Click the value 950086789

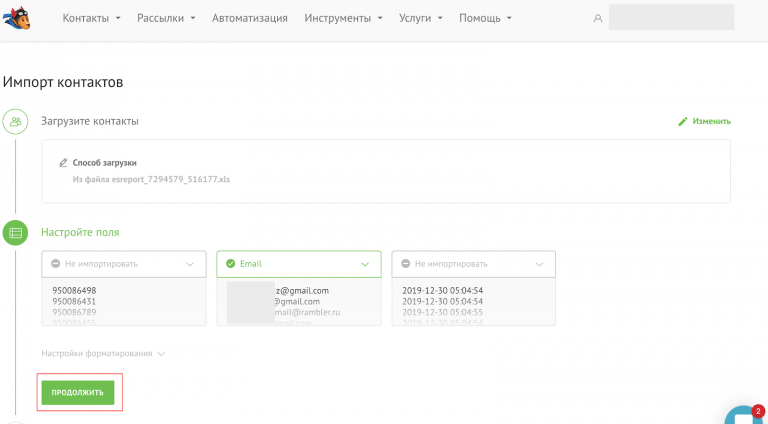tap(74, 312)
